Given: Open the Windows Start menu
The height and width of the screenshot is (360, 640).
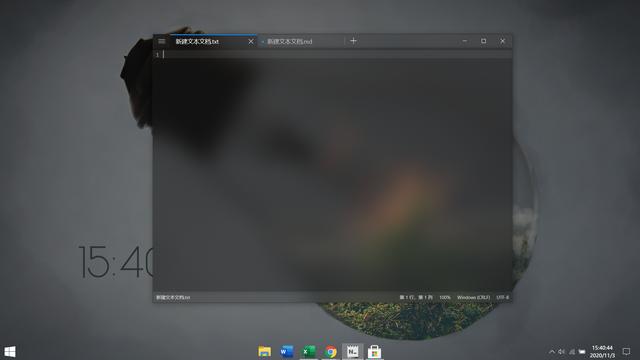Looking at the screenshot, I should click(10, 351).
